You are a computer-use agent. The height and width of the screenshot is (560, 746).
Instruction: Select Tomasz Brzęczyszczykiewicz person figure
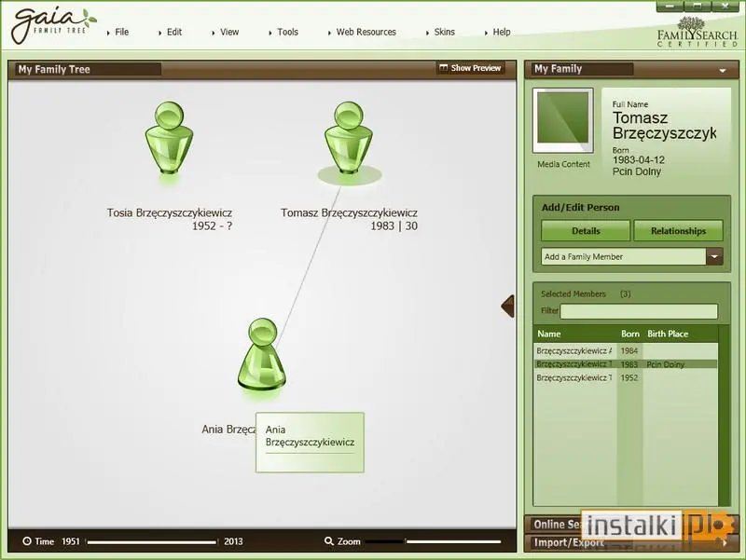point(348,138)
